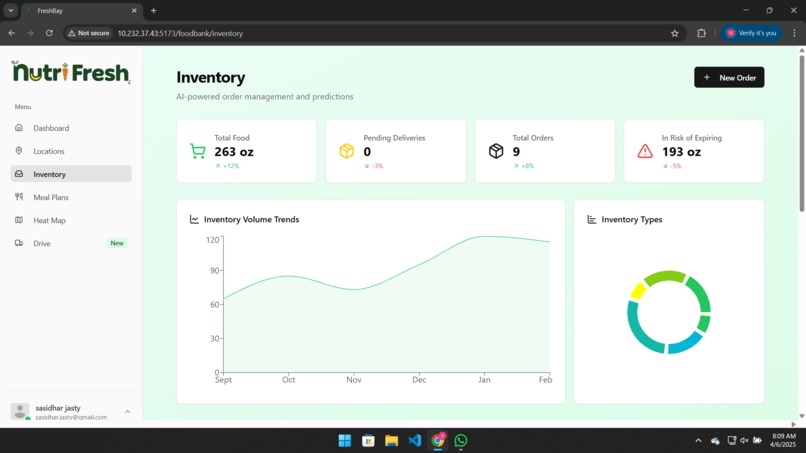The height and width of the screenshot is (453, 806).
Task: Click the NutriFresh logo
Action: click(71, 72)
